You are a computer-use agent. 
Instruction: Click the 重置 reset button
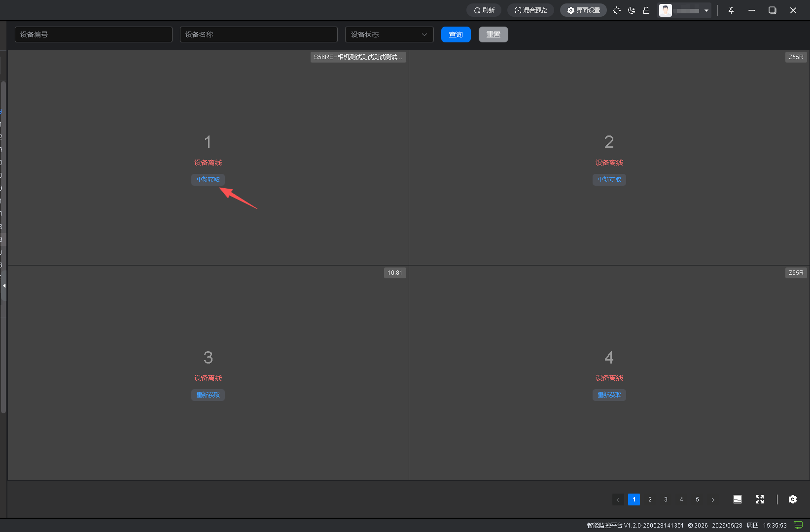493,34
